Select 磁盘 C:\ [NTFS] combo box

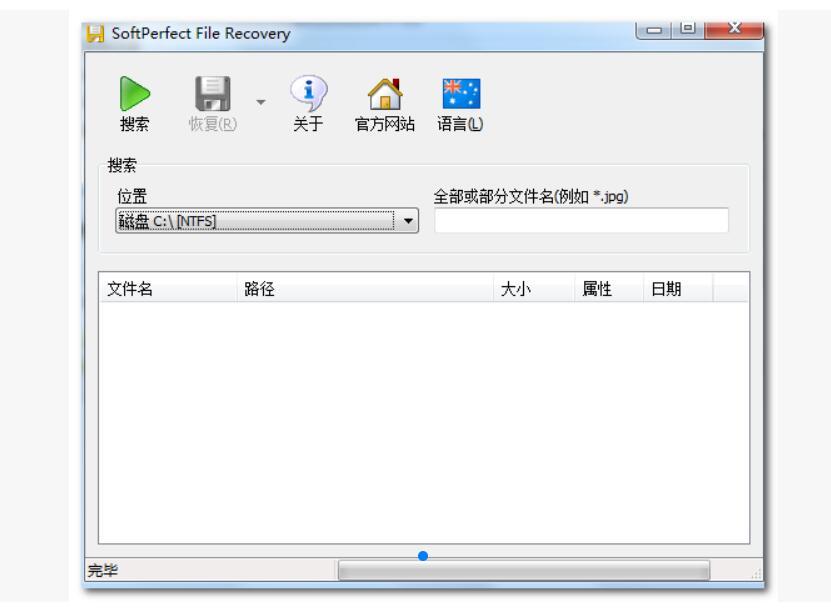[x=250, y=220]
